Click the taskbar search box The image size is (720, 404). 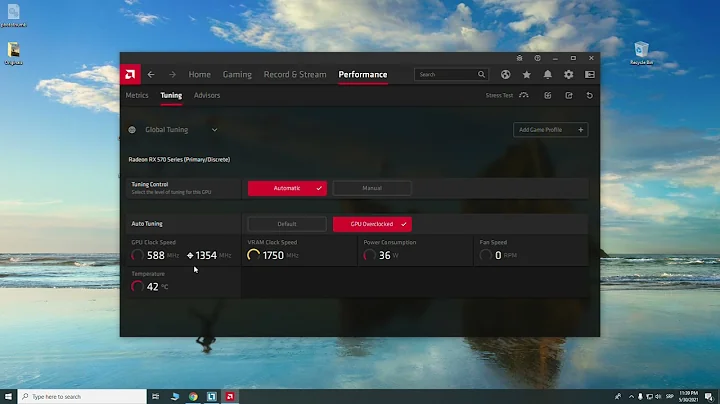[82, 396]
